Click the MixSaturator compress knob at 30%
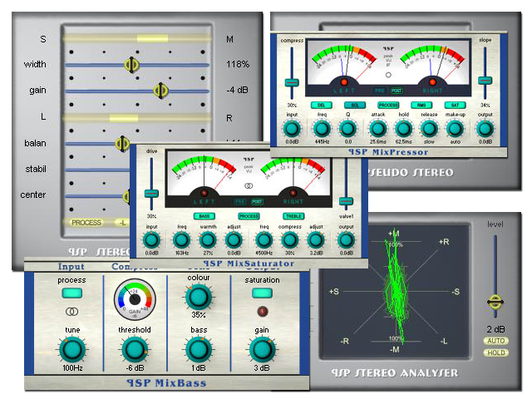Screen dimensions: 532x399 tap(290, 240)
